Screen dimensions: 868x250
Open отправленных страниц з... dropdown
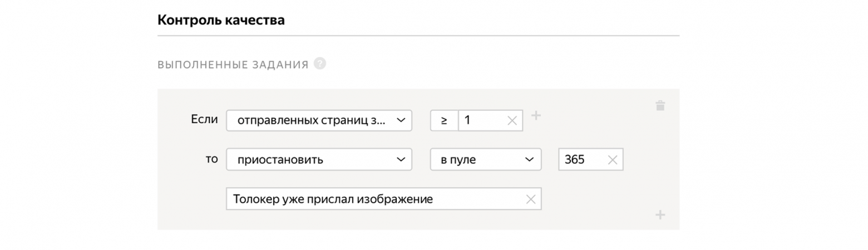click(x=319, y=120)
